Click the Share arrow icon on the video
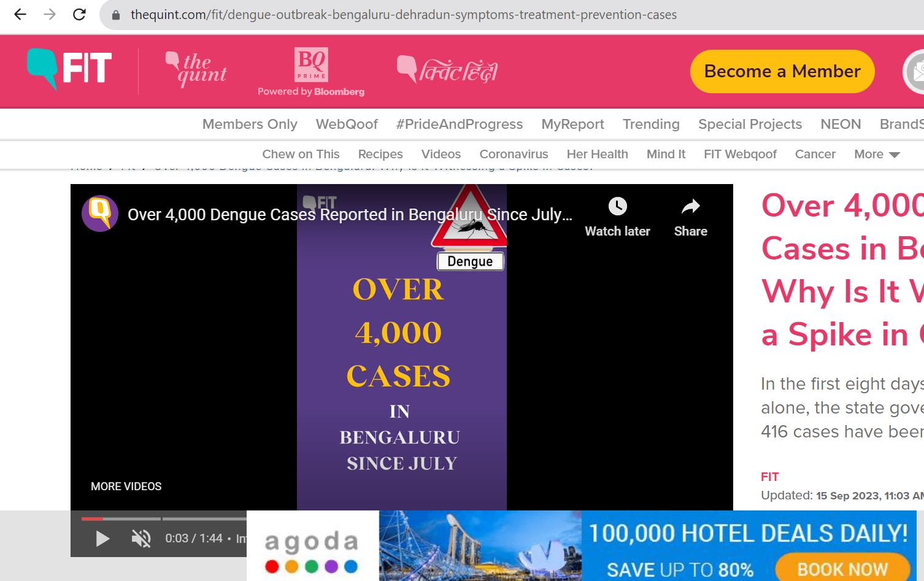 click(690, 207)
